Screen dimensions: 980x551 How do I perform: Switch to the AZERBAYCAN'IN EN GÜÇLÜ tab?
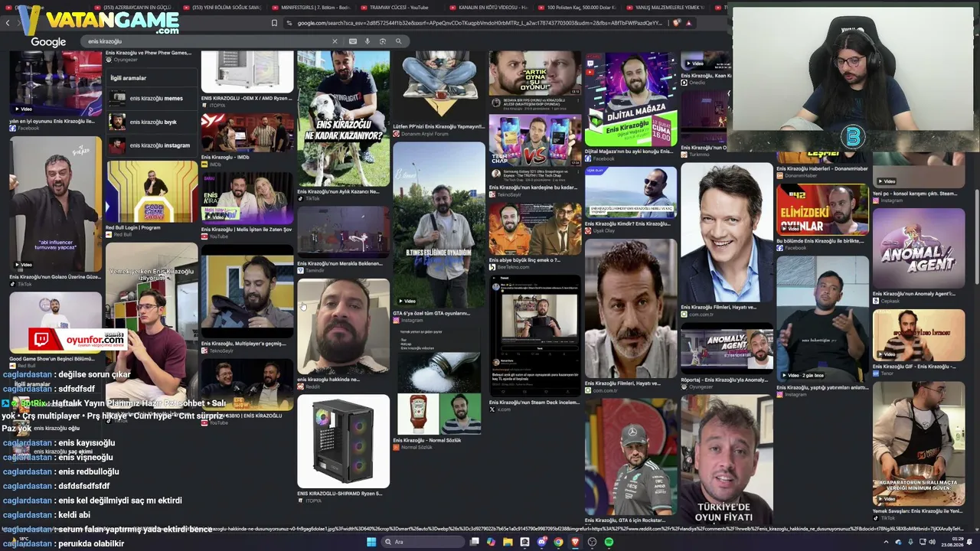coord(132,7)
